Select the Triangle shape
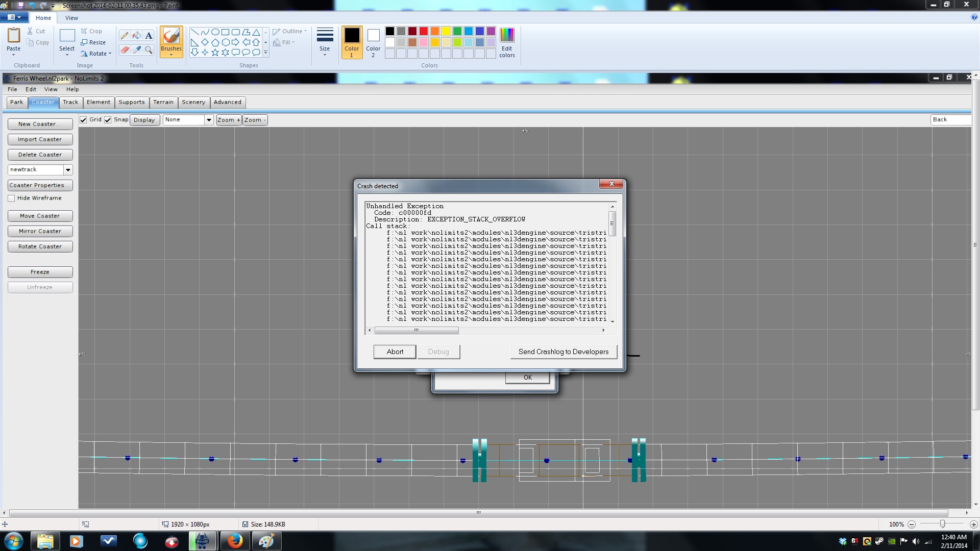Screen dimensions: 980x551 pyautogui.click(x=256, y=32)
